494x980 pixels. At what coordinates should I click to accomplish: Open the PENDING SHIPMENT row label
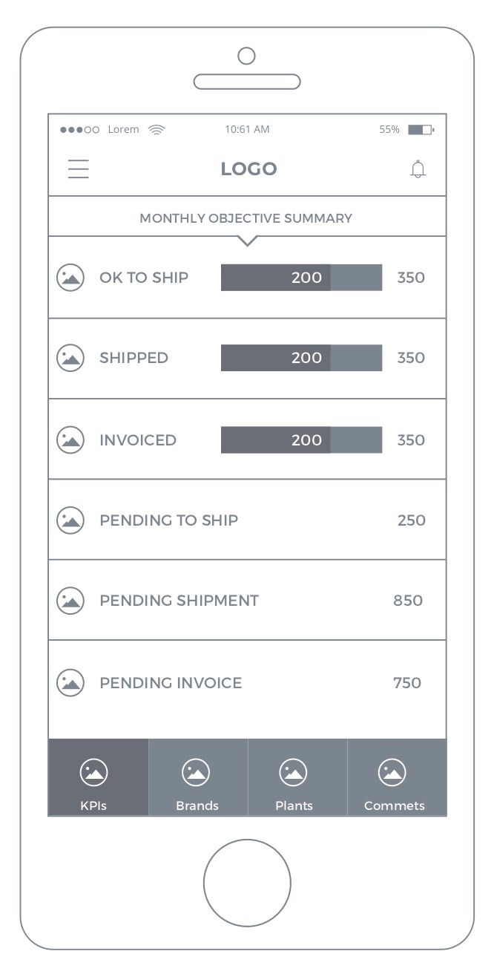point(179,600)
